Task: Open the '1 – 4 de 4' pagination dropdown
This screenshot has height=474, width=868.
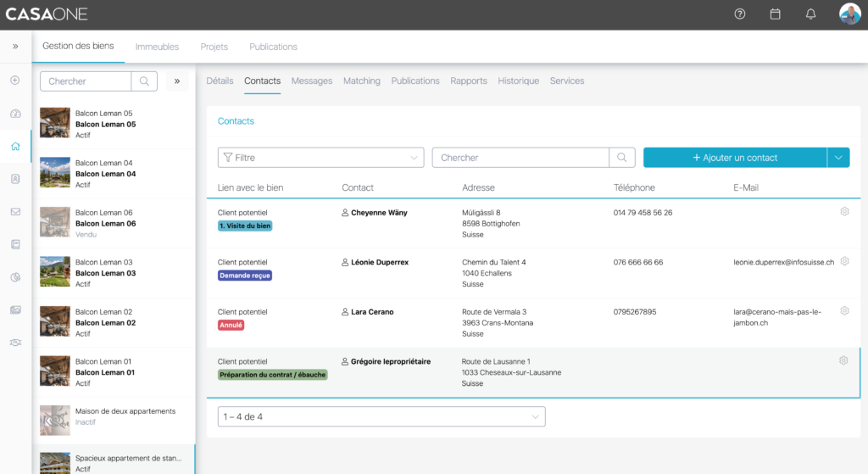Action: [x=381, y=417]
